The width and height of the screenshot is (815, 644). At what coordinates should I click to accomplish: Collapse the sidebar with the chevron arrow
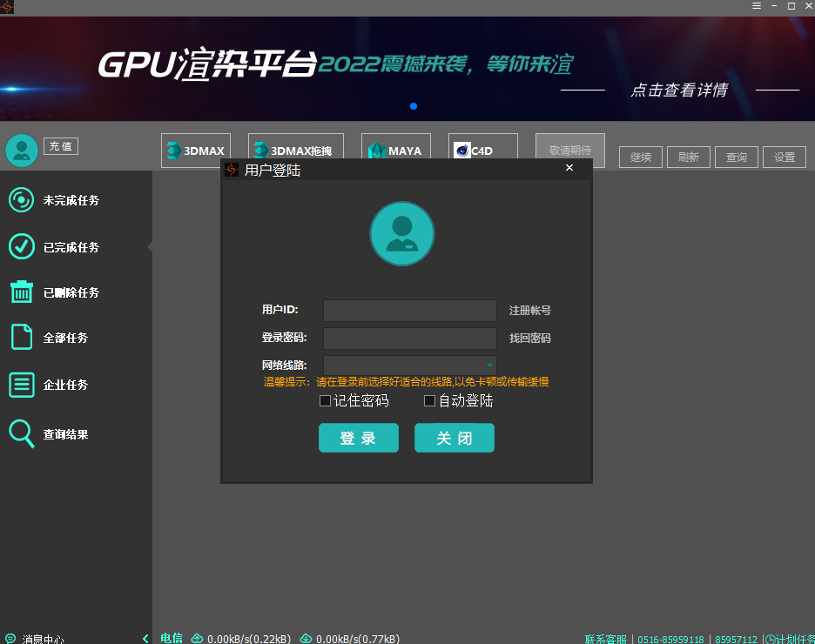tap(145, 639)
